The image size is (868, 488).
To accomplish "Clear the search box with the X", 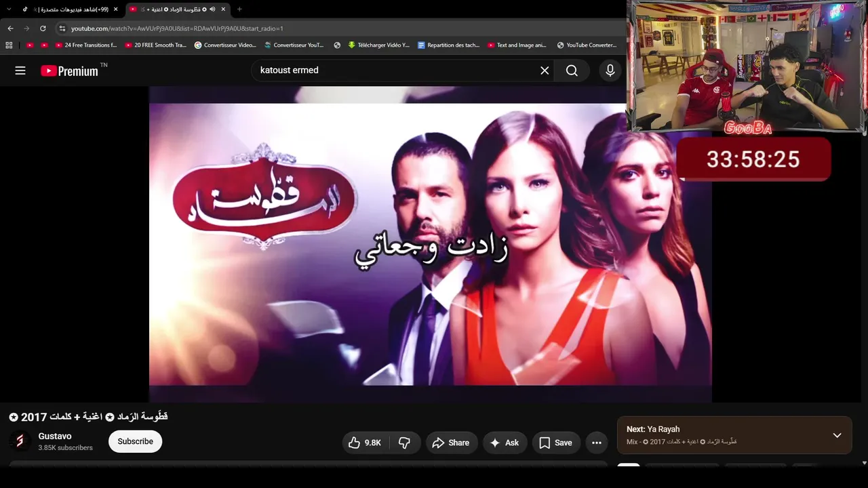I will pos(545,70).
